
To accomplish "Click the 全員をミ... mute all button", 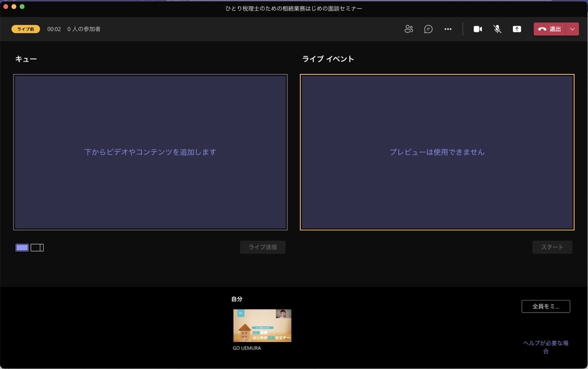I will click(546, 306).
